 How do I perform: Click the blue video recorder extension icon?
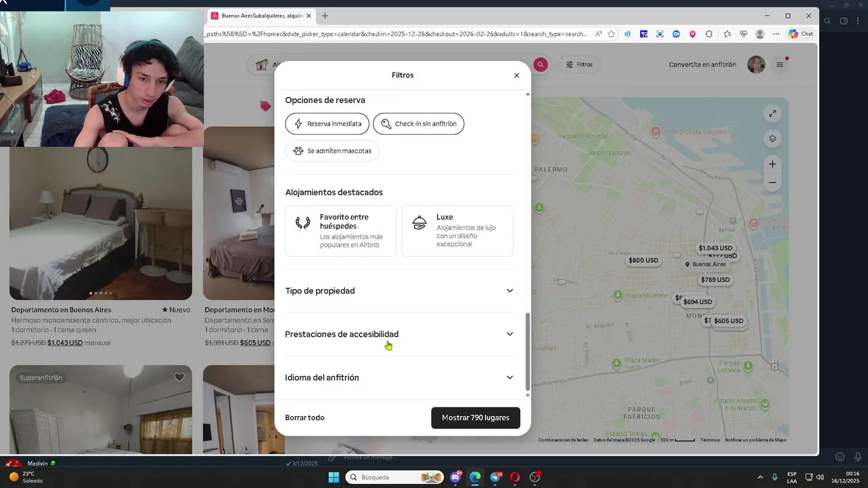(x=676, y=34)
